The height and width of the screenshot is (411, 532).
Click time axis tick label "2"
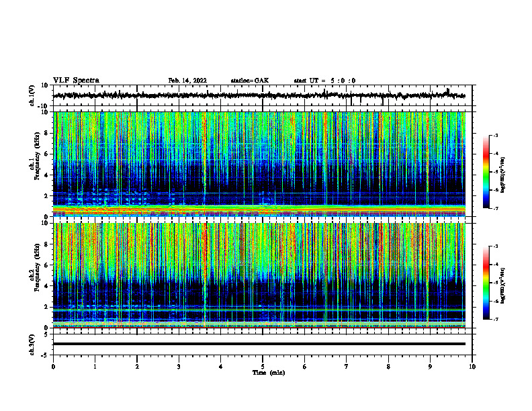(137, 367)
